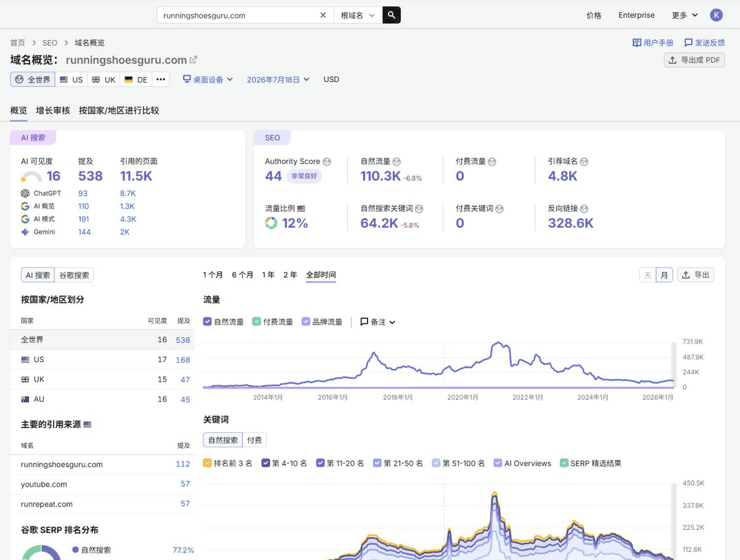Click the 导出成 PDF button
Viewport: 740px width, 560px height.
pos(694,60)
